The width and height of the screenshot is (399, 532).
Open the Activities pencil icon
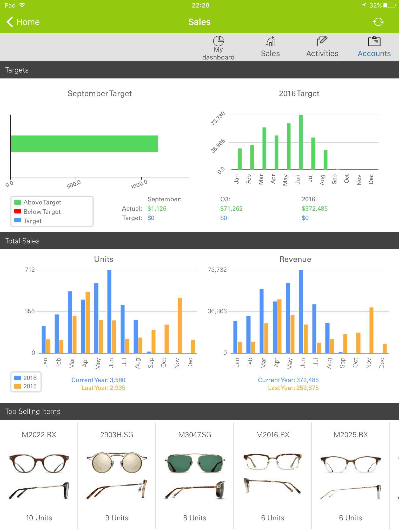(x=322, y=41)
